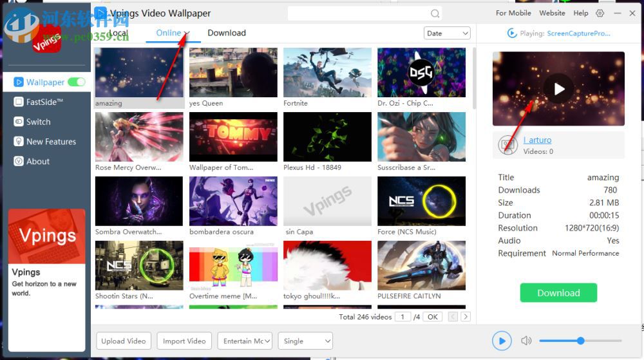
Task: Click the ScreenCapturePro playing link
Action: [579, 33]
